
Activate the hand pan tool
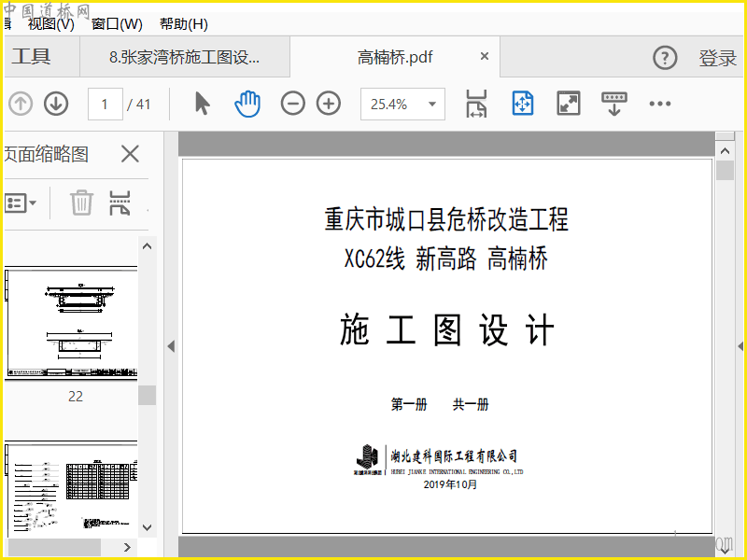tap(247, 104)
